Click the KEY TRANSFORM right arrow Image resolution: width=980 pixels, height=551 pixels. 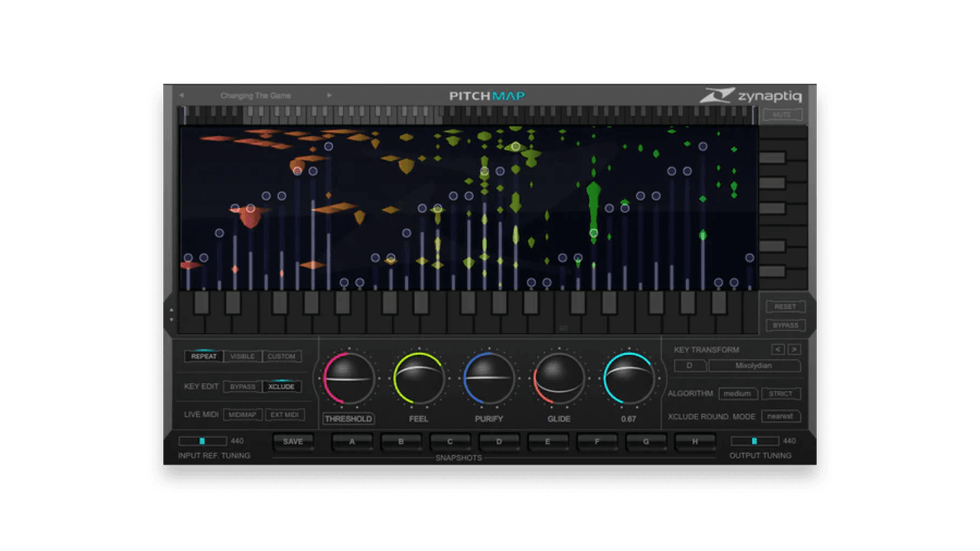point(793,350)
